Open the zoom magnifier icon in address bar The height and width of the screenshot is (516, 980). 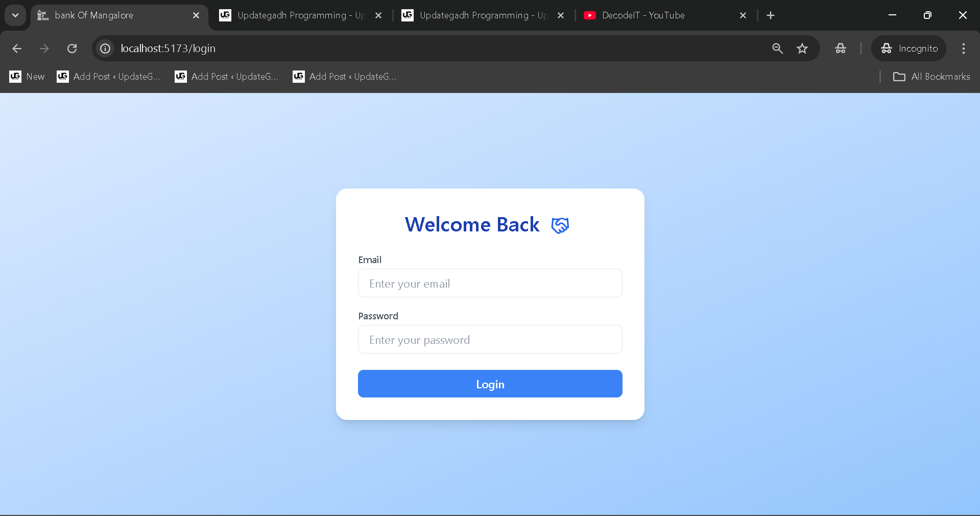[x=777, y=49]
